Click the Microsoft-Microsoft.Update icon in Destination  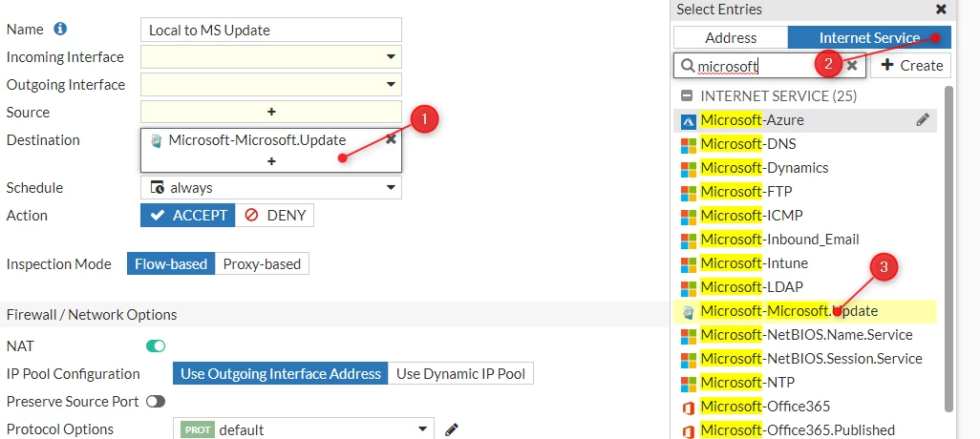point(157,140)
